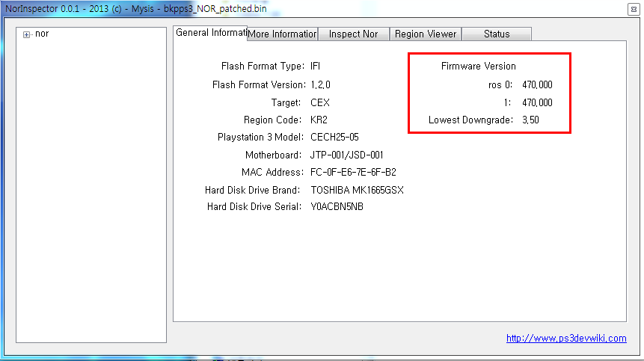Viewport: 644px width, 361px height.
Task: Click the Target value CEX
Action: coord(319,102)
